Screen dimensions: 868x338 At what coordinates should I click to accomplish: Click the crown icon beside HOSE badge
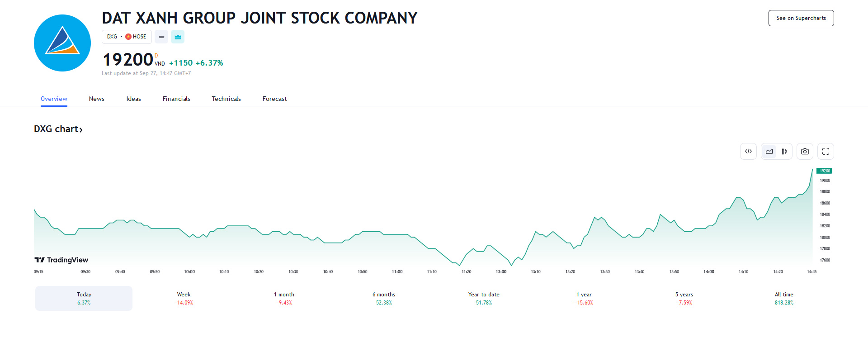point(178,37)
